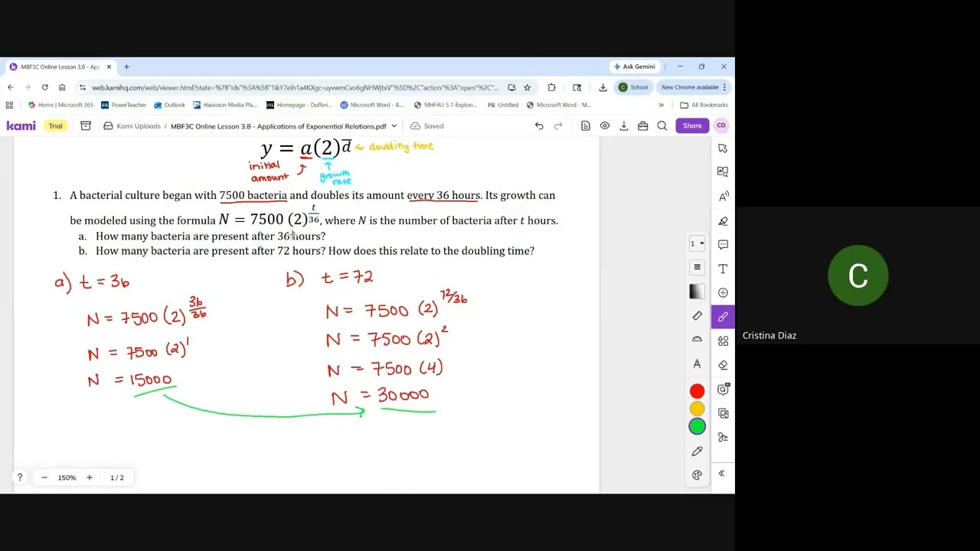Download the PDF from Kami
980x551 pixels.
click(624, 126)
